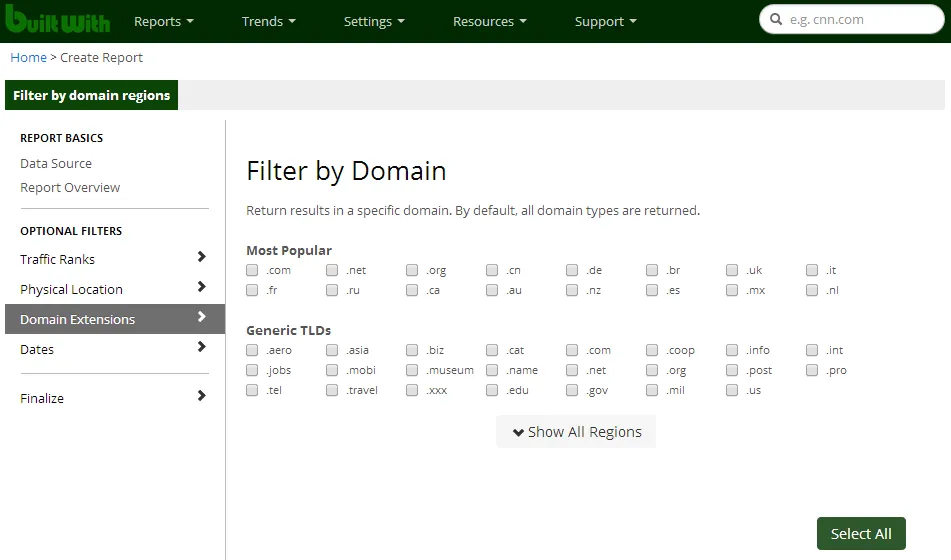This screenshot has width=951, height=560.
Task: Open the Data Source sidebar link
Action: (56, 163)
